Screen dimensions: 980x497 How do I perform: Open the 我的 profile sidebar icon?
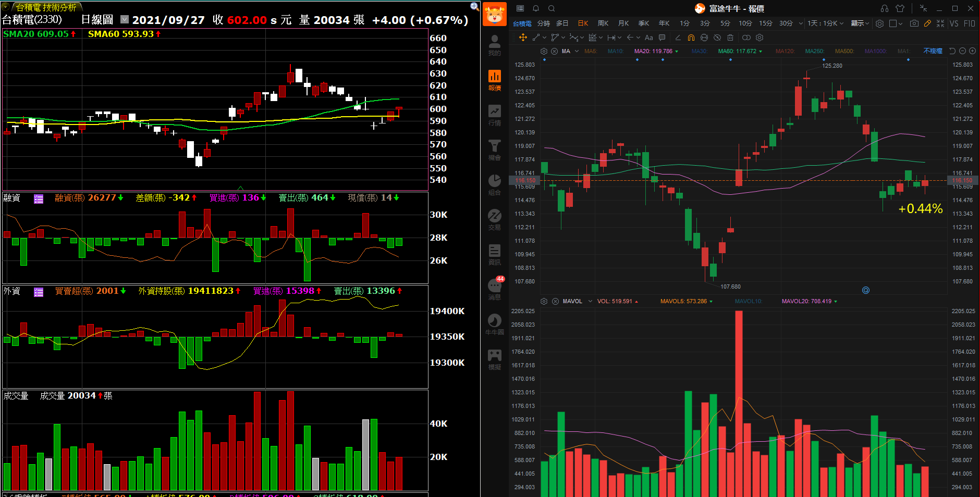495,45
